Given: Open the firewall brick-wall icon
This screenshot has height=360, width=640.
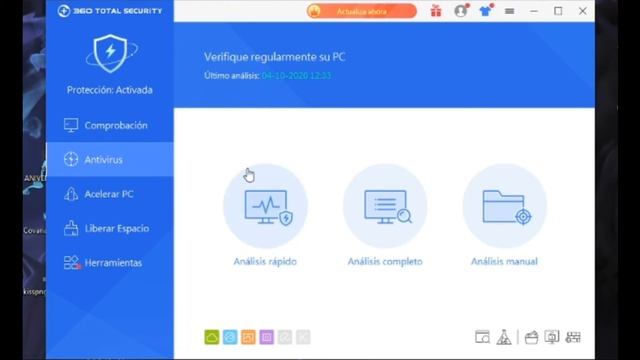Looking at the screenshot, I should coord(573,337).
